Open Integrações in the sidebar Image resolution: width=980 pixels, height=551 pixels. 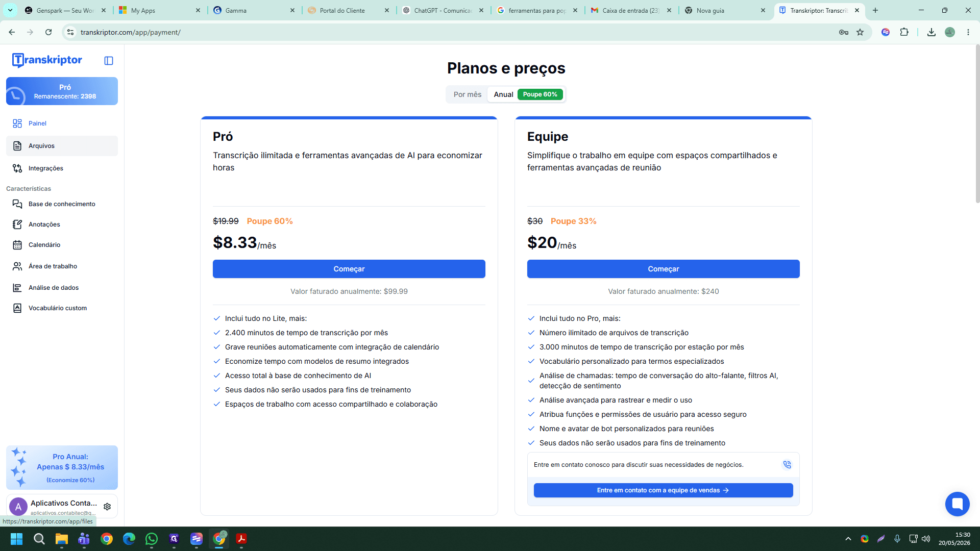coord(62,168)
